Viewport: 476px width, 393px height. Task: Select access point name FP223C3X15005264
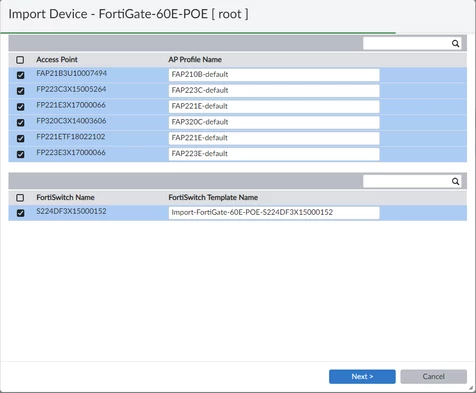click(x=71, y=89)
